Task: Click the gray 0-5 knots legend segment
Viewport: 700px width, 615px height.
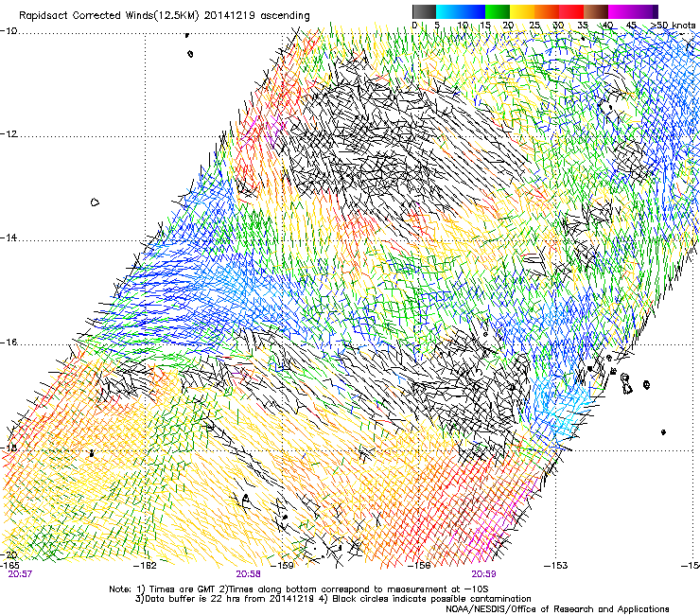Action: pos(424,11)
